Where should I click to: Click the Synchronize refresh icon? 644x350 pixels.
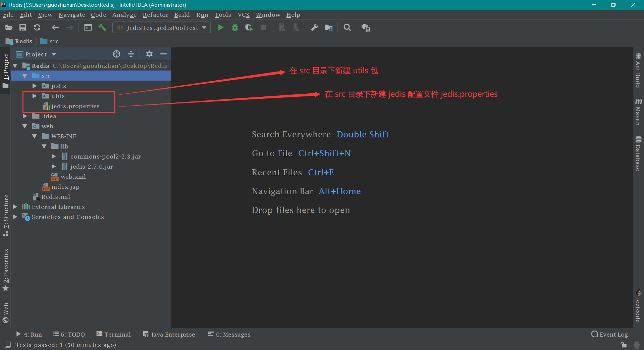click(37, 28)
